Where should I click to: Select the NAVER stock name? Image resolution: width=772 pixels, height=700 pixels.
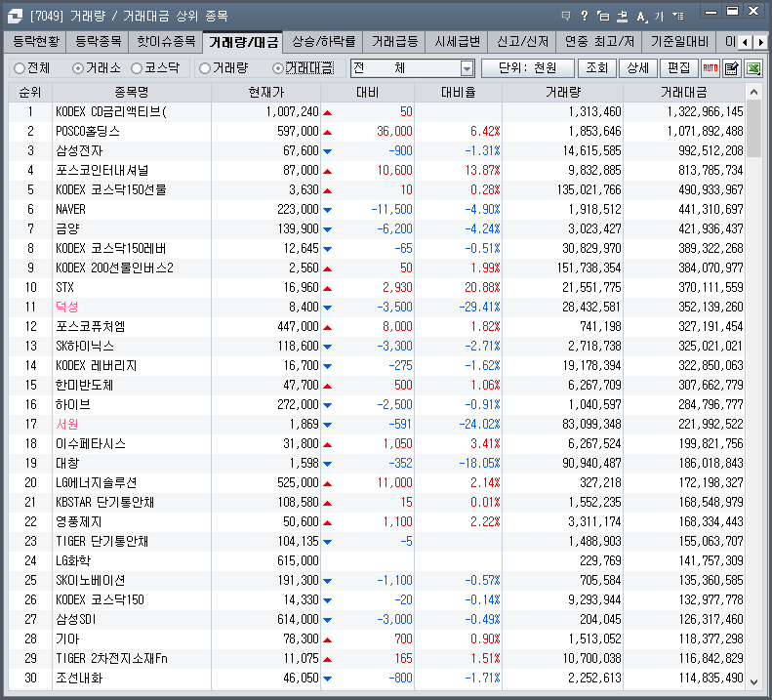pos(70,209)
